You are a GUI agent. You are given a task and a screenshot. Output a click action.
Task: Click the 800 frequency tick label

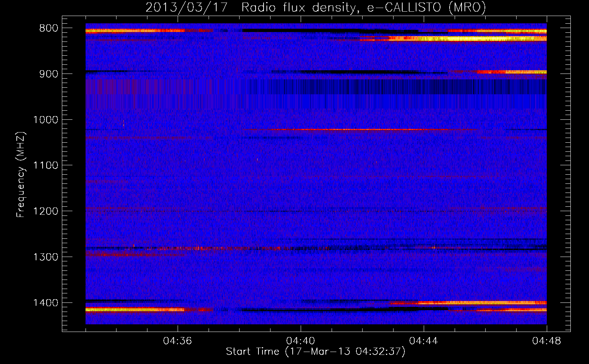[x=49, y=28]
